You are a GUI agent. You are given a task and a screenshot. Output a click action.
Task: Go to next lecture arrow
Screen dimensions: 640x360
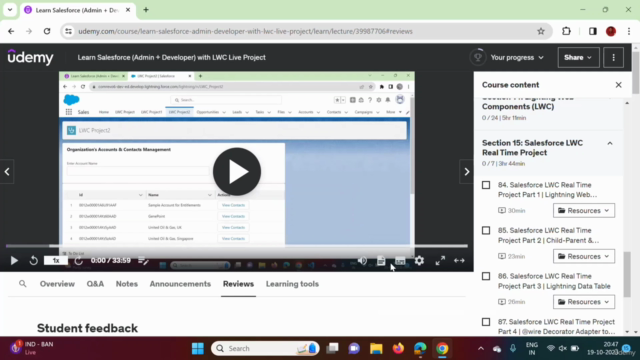(x=467, y=172)
